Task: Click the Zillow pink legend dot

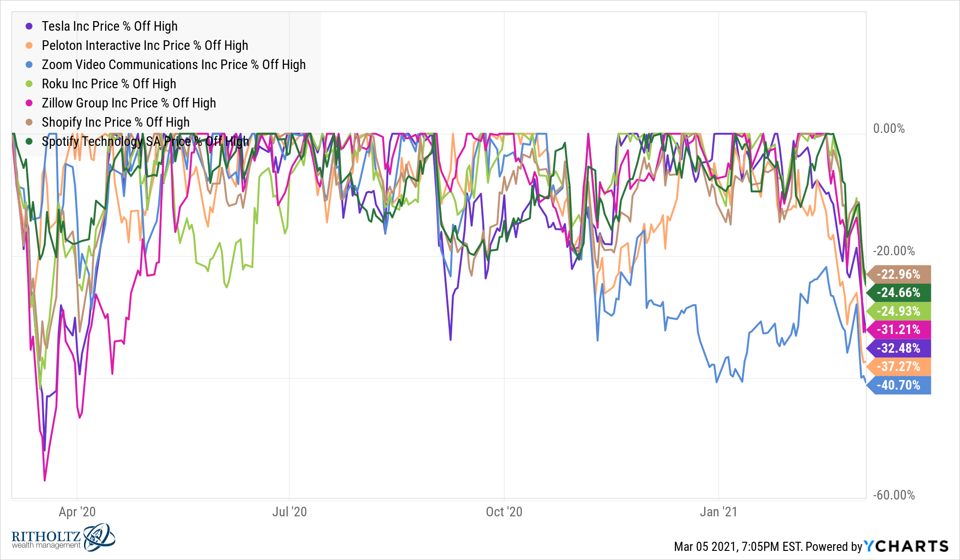Action: [x=29, y=103]
